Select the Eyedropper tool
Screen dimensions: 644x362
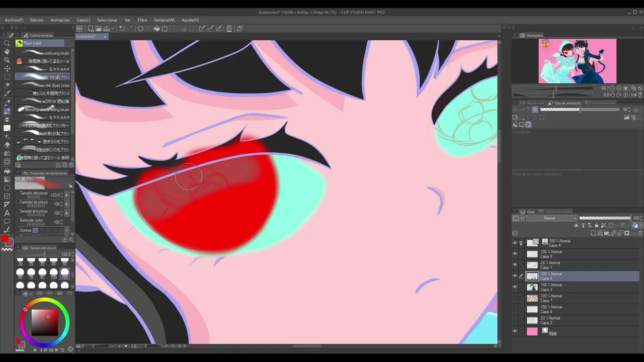7,94
